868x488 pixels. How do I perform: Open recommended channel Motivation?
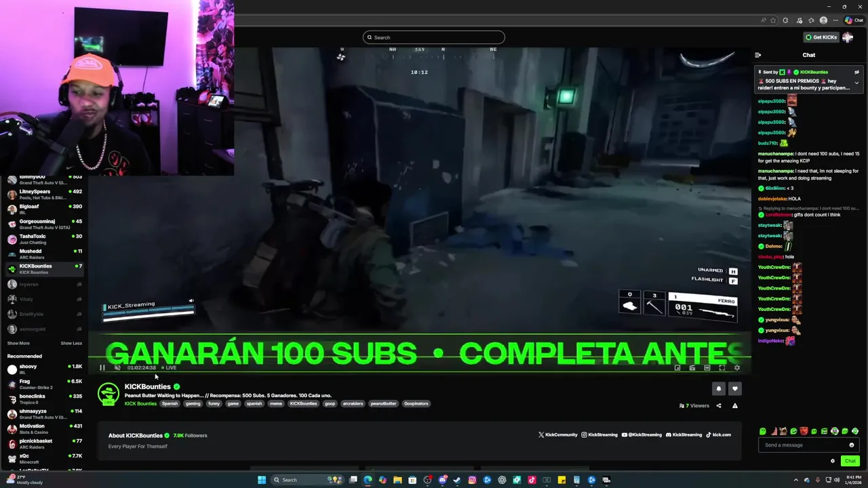coord(44,429)
